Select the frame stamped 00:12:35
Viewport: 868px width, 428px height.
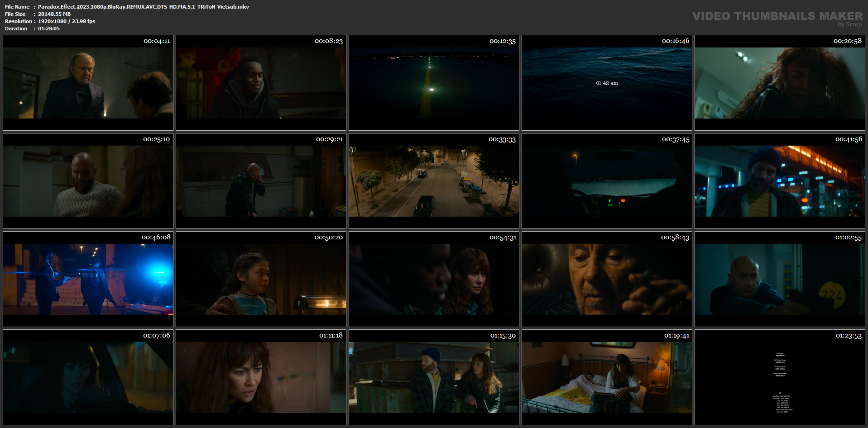point(434,83)
